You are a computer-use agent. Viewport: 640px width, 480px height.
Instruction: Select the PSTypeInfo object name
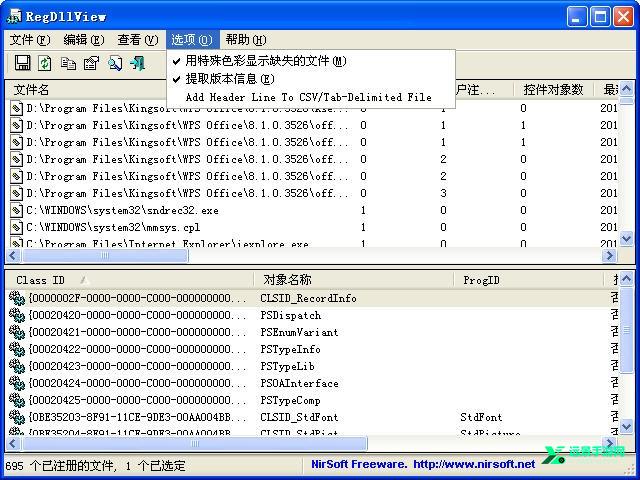pyautogui.click(x=290, y=349)
